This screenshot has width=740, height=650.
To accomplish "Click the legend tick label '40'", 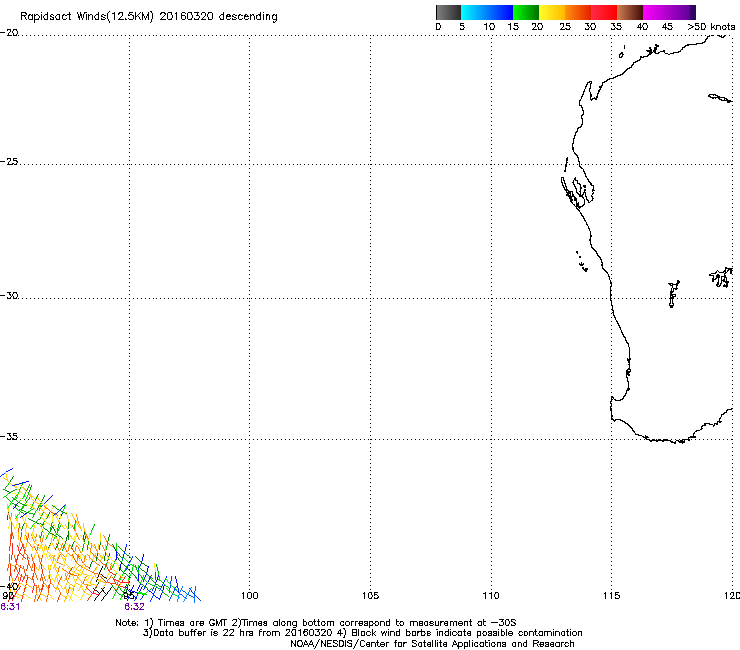I will click(642, 27).
